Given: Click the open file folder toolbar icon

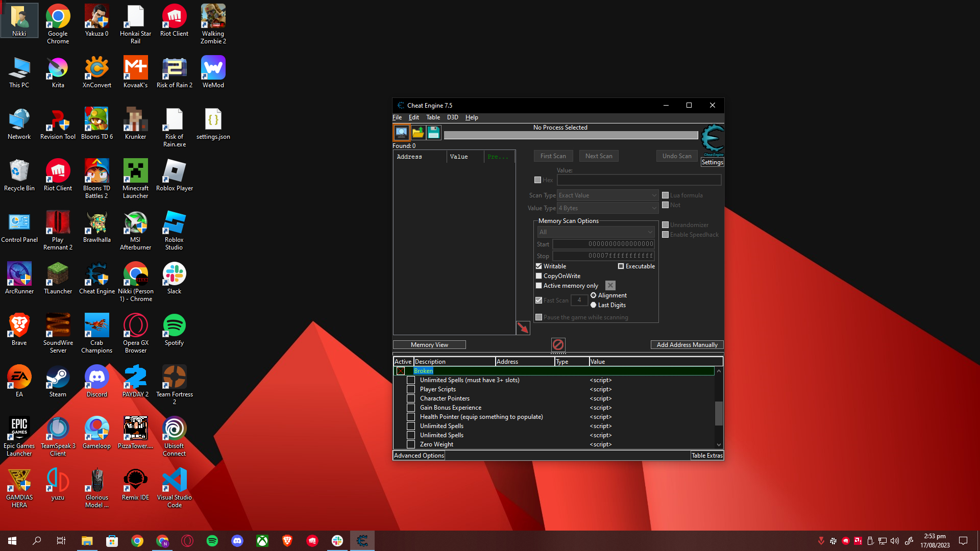Looking at the screenshot, I should (418, 133).
